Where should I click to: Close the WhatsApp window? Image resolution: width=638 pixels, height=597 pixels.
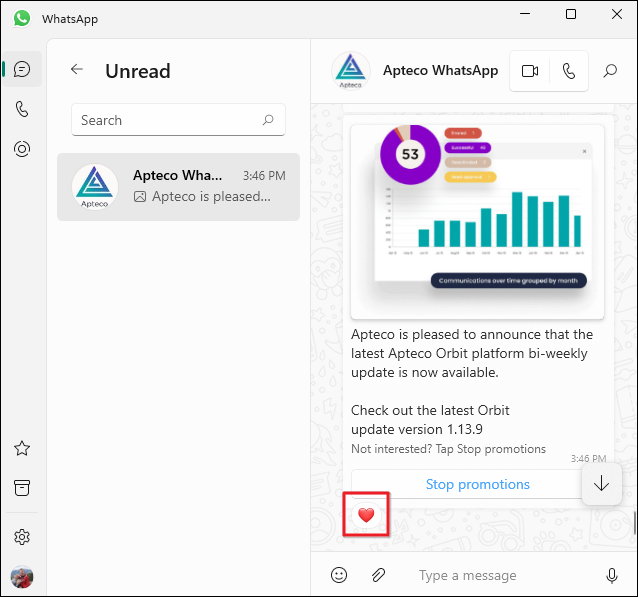click(x=617, y=14)
